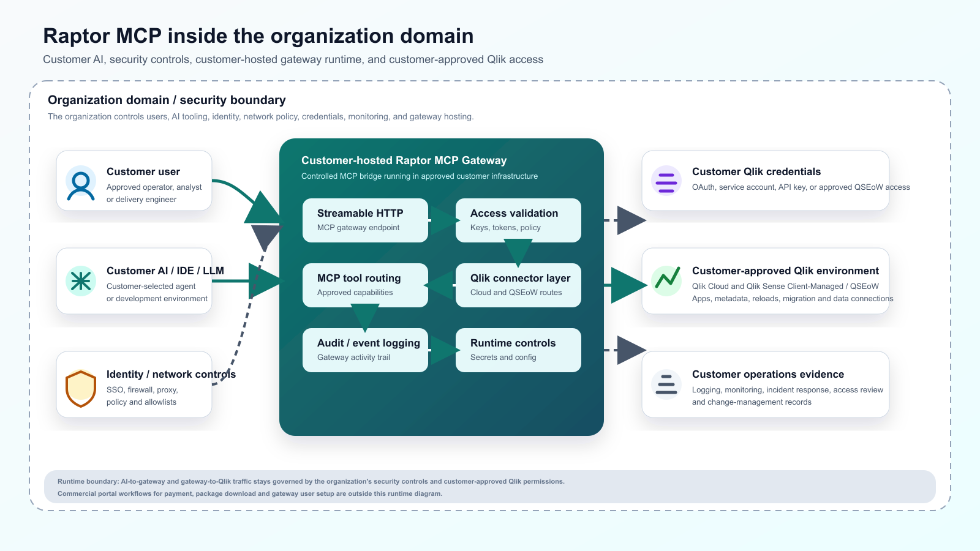Click 'OAuth, service account, API key' text
Screen dimensions: 980x551
click(801, 187)
